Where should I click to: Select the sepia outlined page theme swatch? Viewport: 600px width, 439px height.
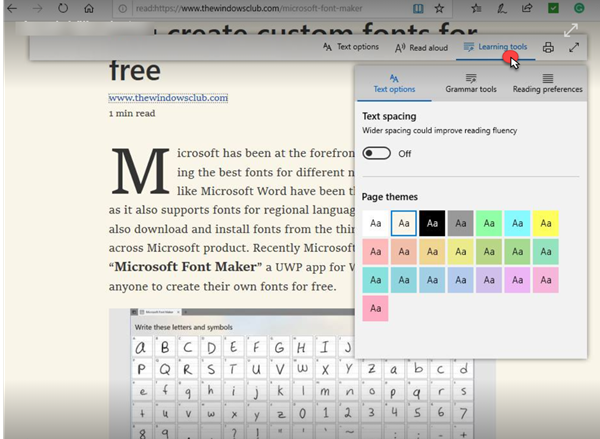[x=404, y=223]
